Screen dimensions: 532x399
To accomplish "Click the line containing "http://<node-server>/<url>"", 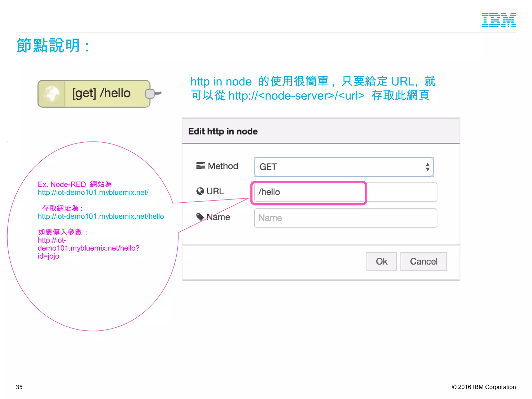I will click(x=310, y=96).
